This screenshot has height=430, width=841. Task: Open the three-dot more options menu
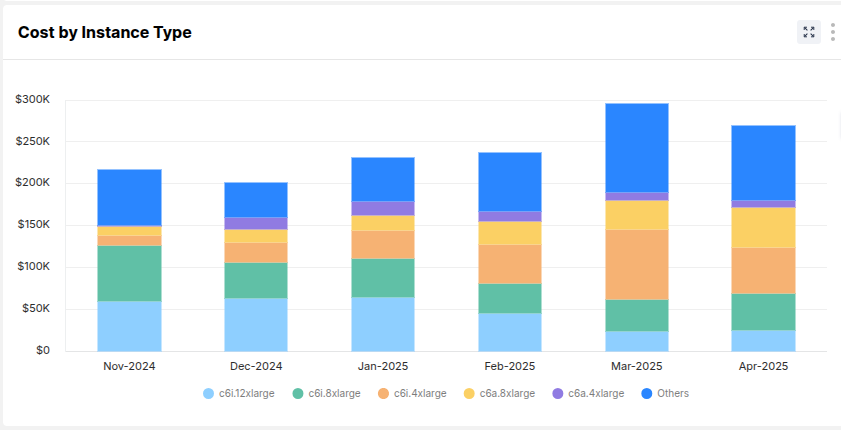832,32
